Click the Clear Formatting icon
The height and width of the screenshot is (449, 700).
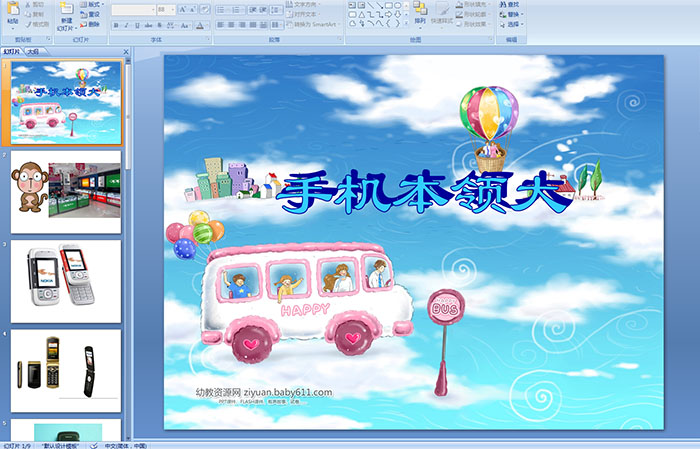(x=205, y=9)
